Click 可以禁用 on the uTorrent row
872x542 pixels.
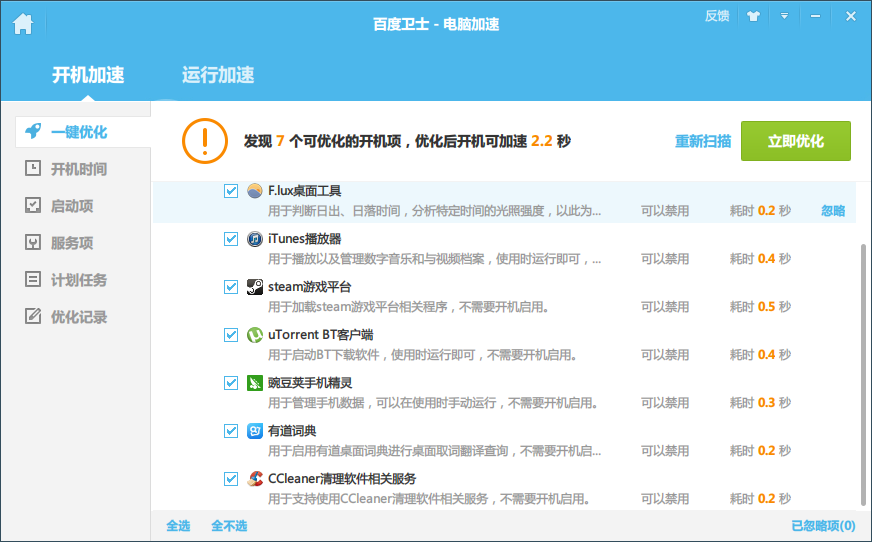pos(665,355)
